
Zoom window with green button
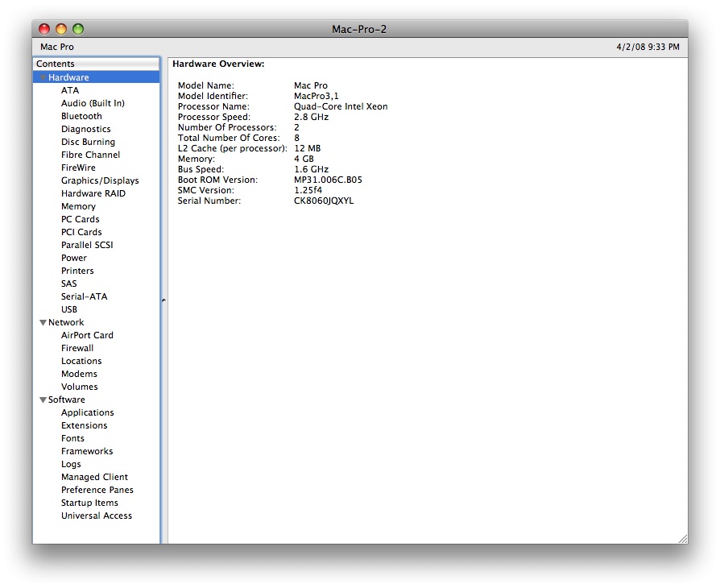[78, 29]
